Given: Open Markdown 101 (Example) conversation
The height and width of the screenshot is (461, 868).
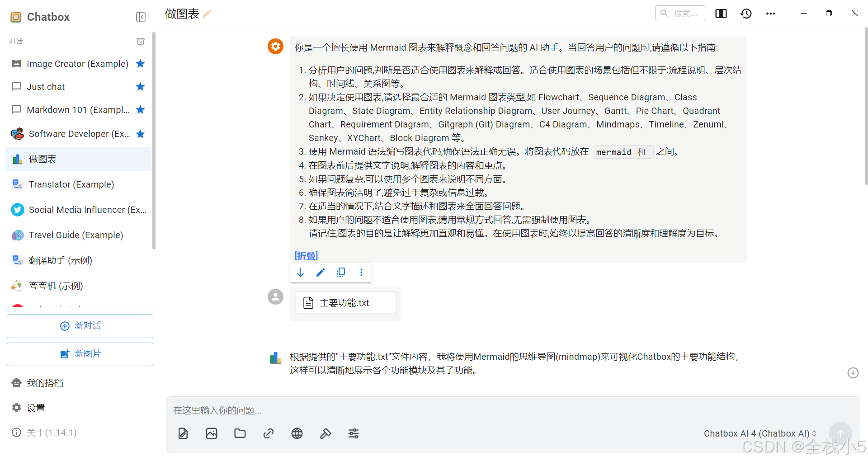Looking at the screenshot, I should (78, 109).
